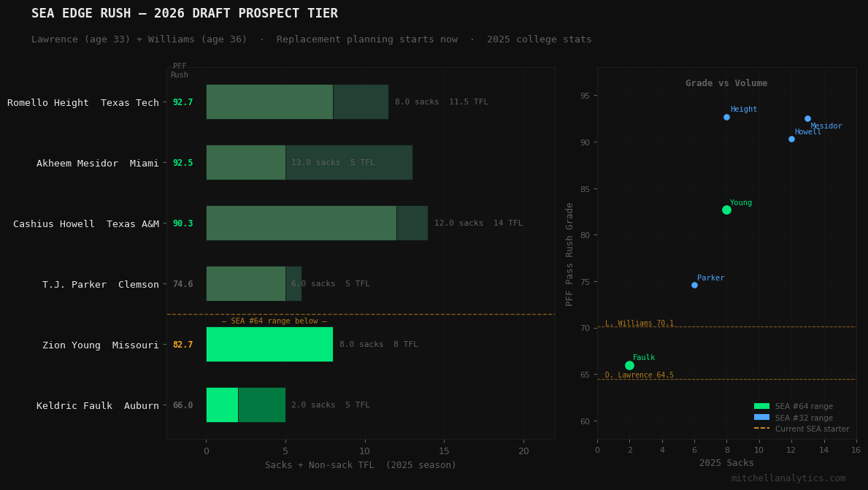
Task: Select the Mesidor scatter point
Action: point(807,118)
